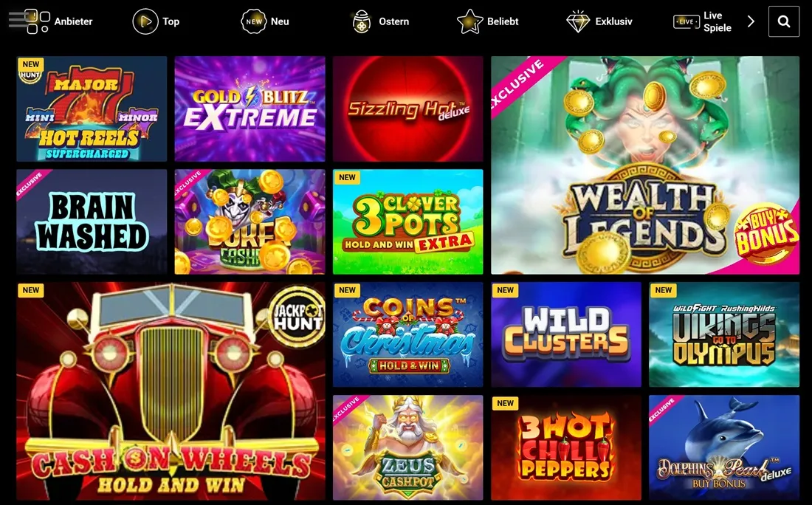The width and height of the screenshot is (812, 505).
Task: Open Dolphin's Pearl deluxe Buy Bonus
Action: pos(724,447)
